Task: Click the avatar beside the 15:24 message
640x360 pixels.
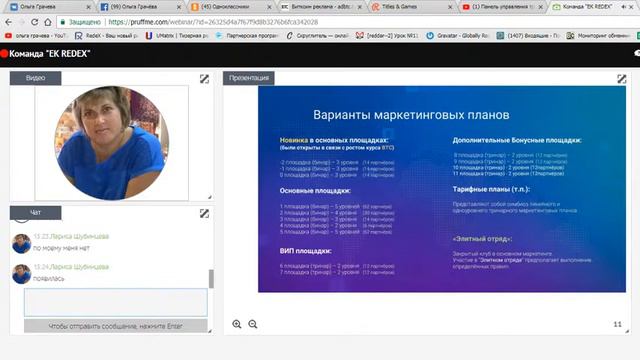Action: point(21,274)
